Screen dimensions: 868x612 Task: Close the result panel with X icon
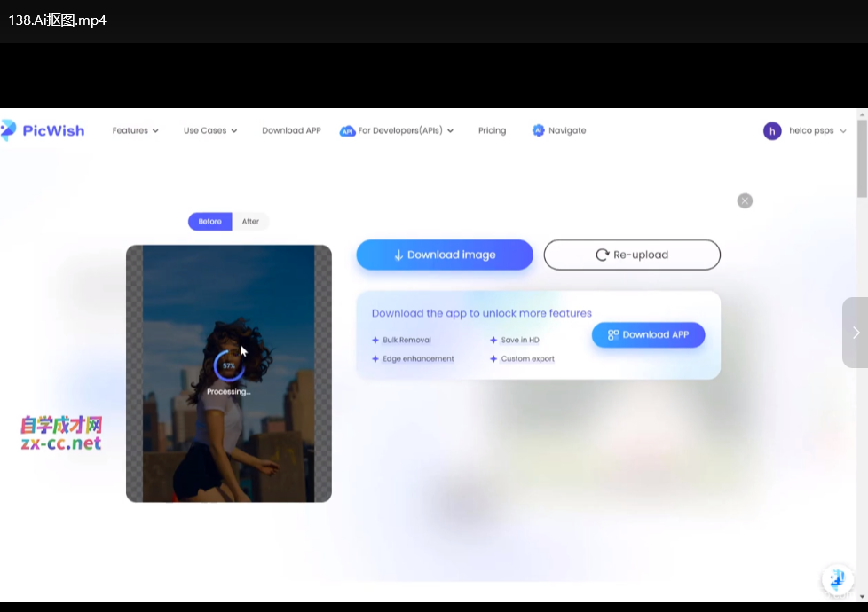coord(745,200)
